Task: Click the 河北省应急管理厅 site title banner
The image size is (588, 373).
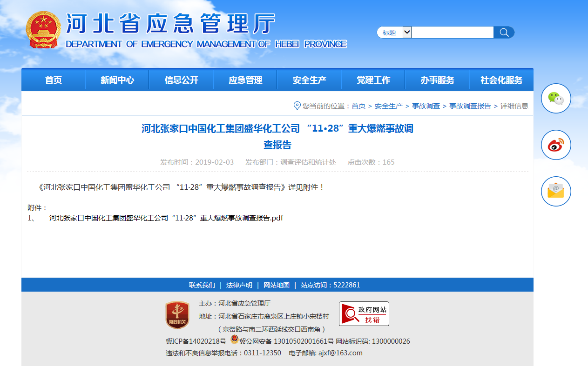Action: pos(206,30)
